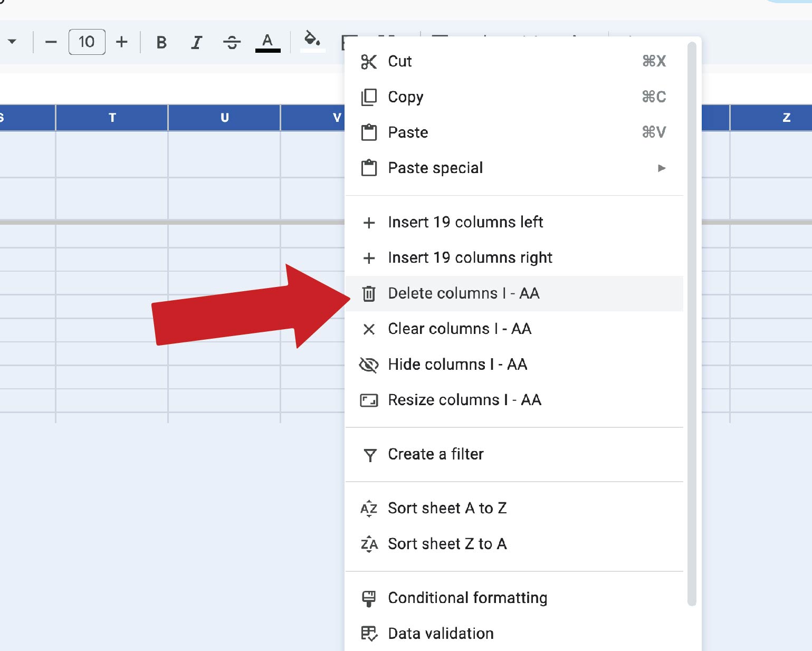This screenshot has height=651, width=812.
Task: Click the Copy icon in the menu
Action: (x=369, y=97)
